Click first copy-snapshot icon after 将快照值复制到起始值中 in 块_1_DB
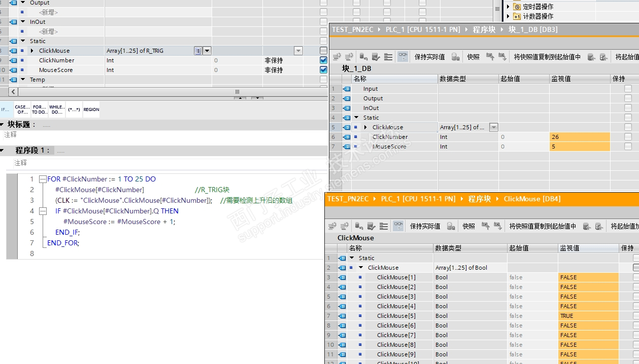 (x=591, y=57)
